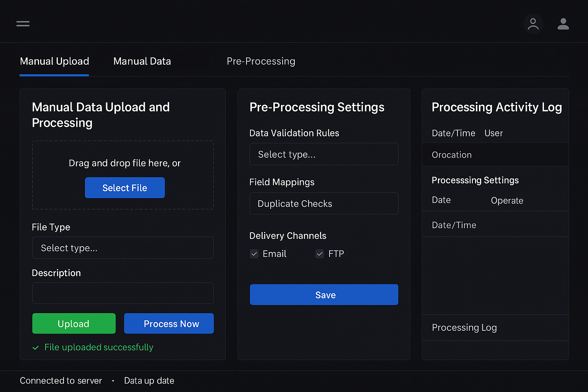This screenshot has width=588, height=392.
Task: Click the solid account silhouette icon
Action: (x=563, y=24)
